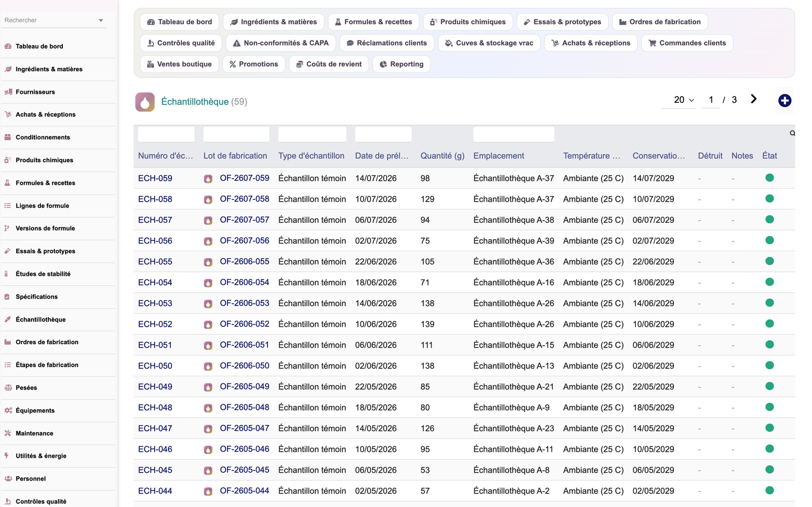
Task: Click lot icon next to OF-2606-054
Action: point(208,283)
